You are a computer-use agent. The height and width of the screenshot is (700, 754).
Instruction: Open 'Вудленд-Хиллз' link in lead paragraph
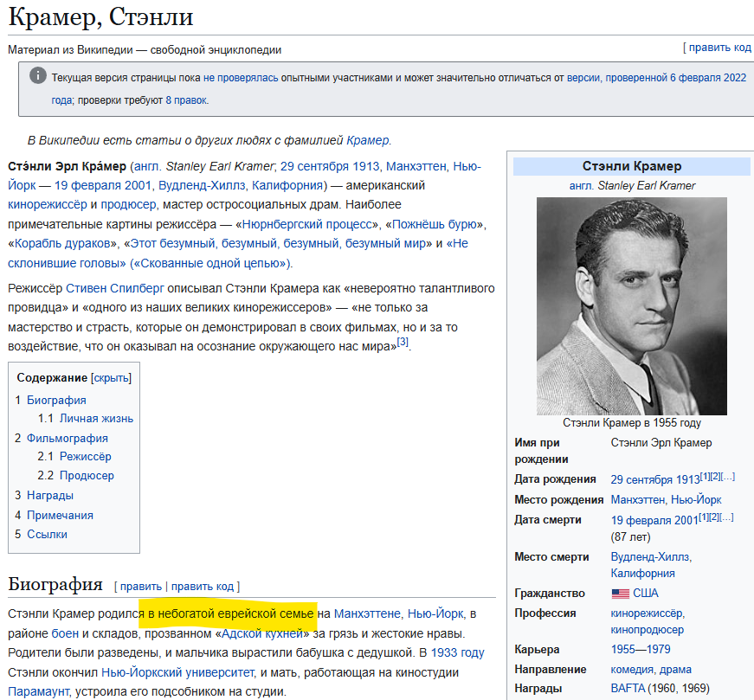click(202, 185)
